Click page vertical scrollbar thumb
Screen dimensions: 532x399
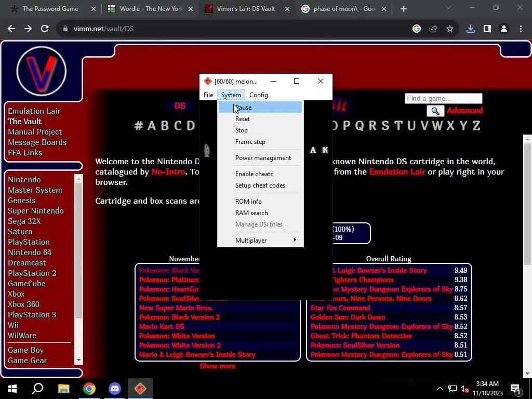pyautogui.click(x=528, y=204)
